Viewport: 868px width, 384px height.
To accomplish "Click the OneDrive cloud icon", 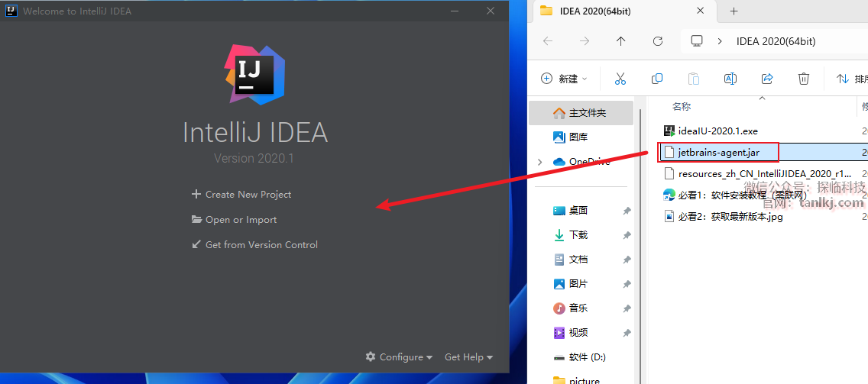I will (x=559, y=162).
